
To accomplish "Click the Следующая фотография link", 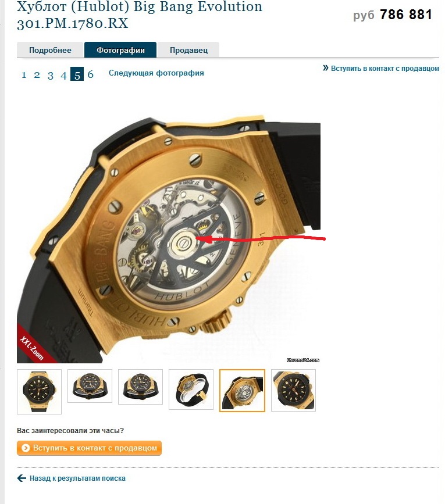I will click(156, 73).
